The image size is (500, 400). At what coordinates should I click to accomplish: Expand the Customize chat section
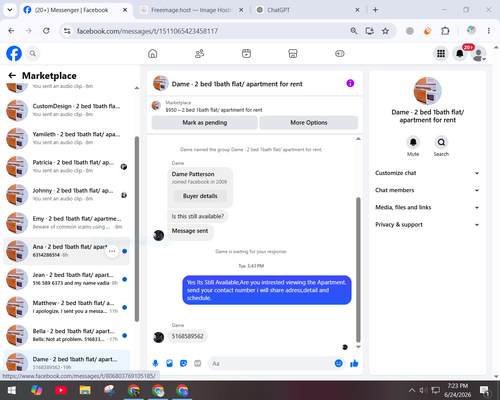[x=427, y=173]
